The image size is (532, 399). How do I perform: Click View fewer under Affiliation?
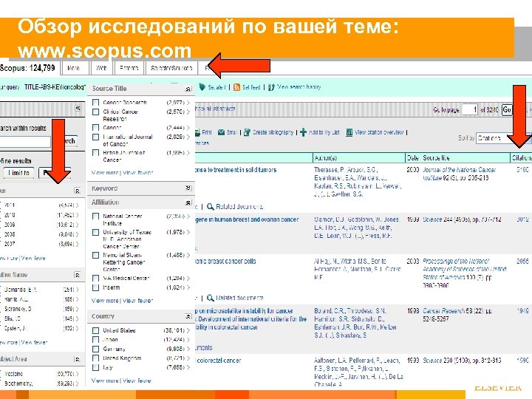(137, 301)
